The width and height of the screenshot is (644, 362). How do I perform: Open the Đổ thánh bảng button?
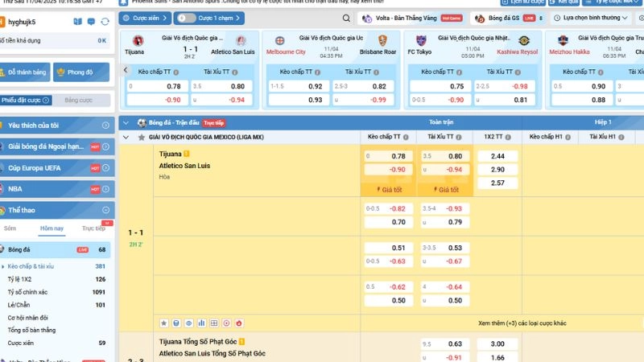point(25,72)
